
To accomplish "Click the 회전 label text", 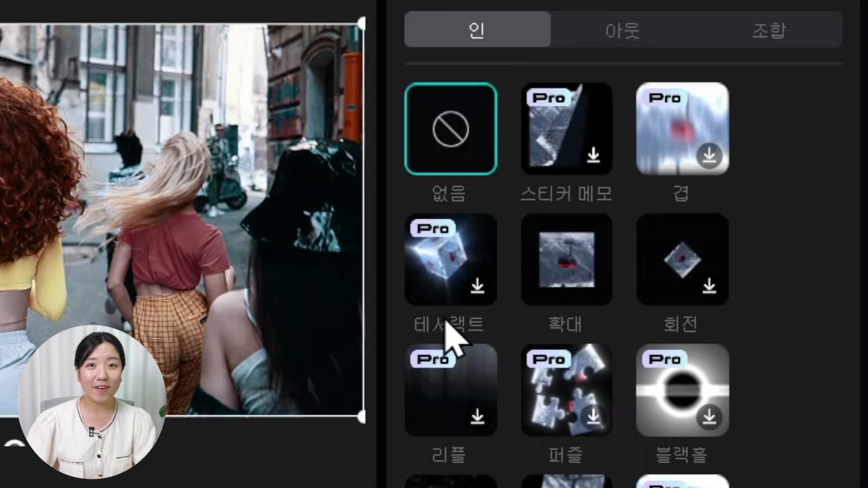I will click(681, 323).
